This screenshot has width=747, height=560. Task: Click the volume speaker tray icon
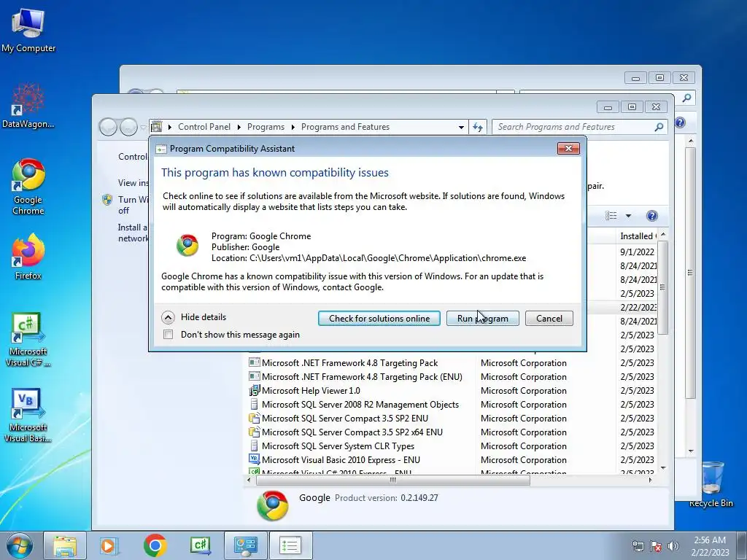tap(673, 545)
